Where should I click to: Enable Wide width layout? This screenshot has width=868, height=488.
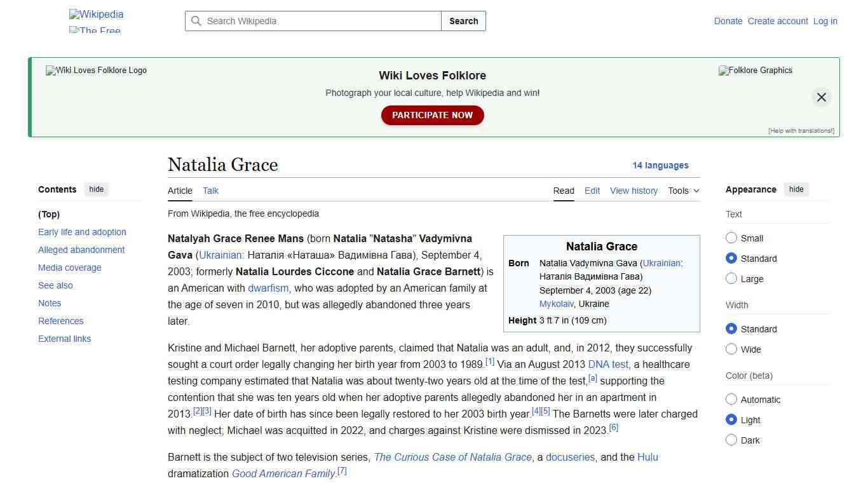731,349
